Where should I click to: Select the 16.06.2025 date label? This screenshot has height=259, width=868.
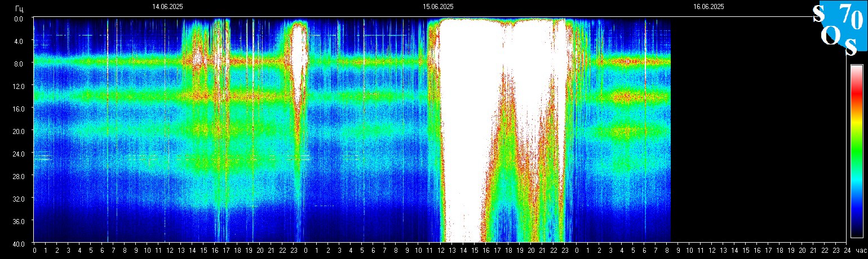(708, 7)
